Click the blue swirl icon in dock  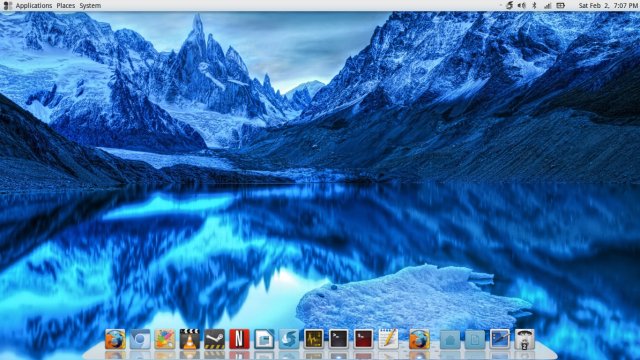(x=289, y=339)
